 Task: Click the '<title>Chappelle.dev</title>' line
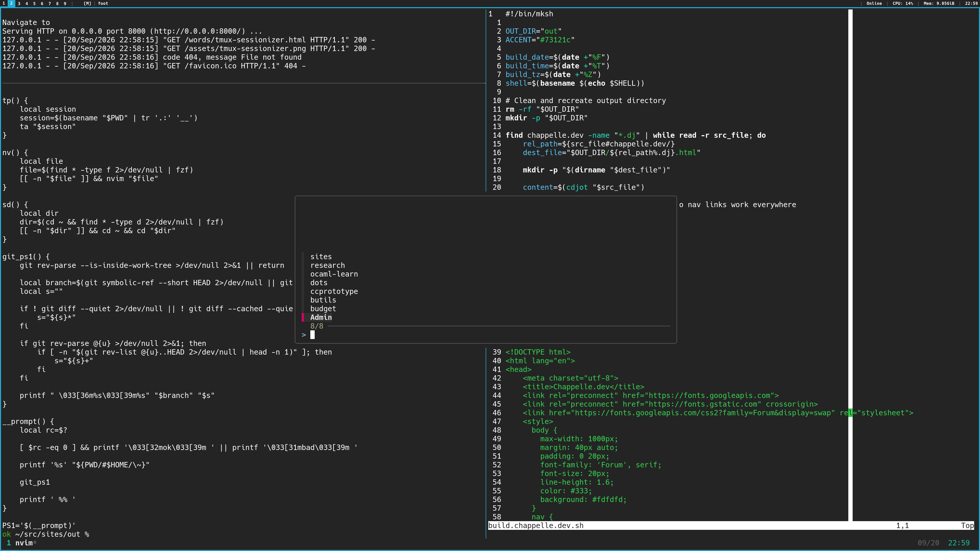pos(584,387)
